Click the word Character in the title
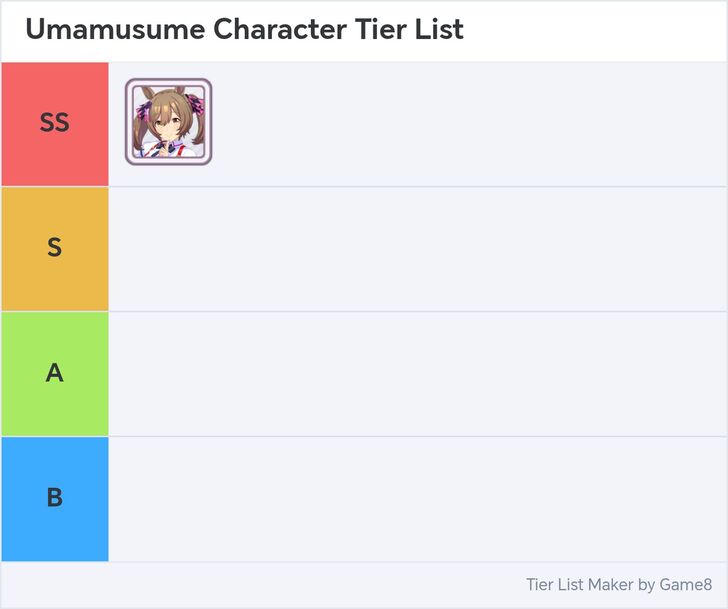This screenshot has width=728, height=609. tap(281, 30)
